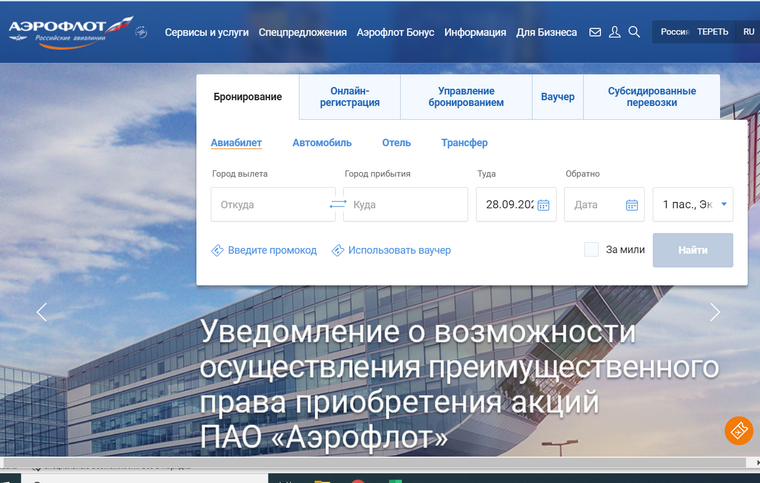Click the Откуда departure city field
This screenshot has height=483, width=760.
point(273,204)
